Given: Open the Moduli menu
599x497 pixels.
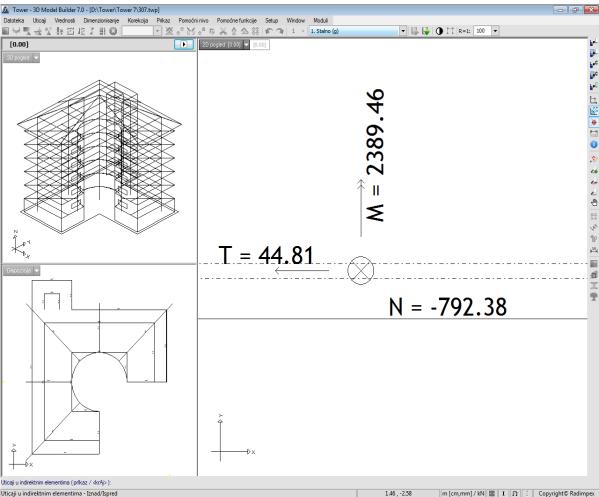Looking at the screenshot, I should pos(321,20).
